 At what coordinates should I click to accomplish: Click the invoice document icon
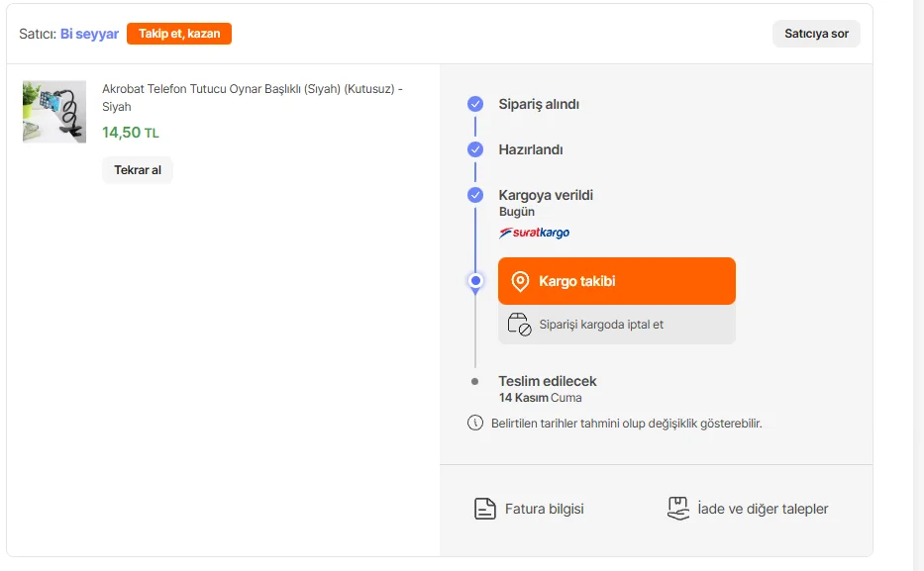(484, 509)
